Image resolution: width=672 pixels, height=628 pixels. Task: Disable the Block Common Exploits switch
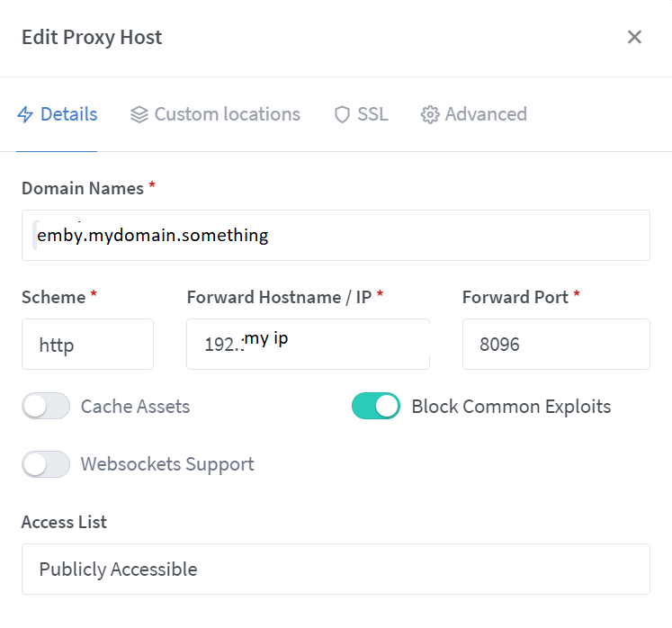pyautogui.click(x=376, y=407)
